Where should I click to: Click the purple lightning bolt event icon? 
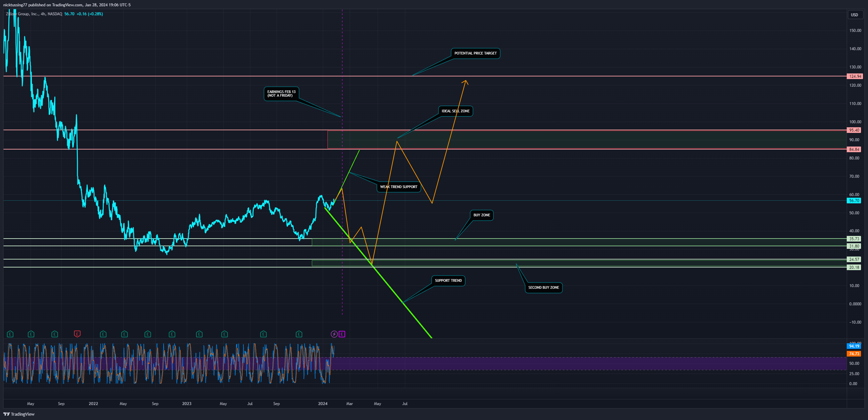[334, 334]
